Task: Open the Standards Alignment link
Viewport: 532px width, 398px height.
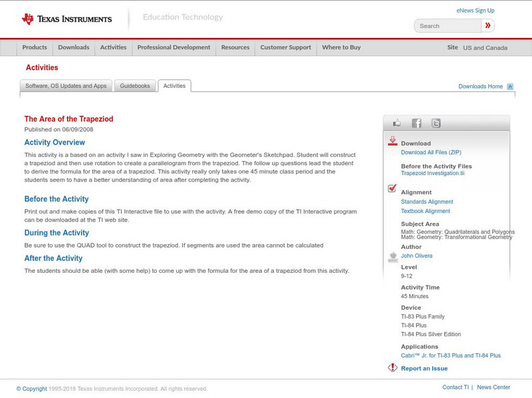Action: click(426, 202)
